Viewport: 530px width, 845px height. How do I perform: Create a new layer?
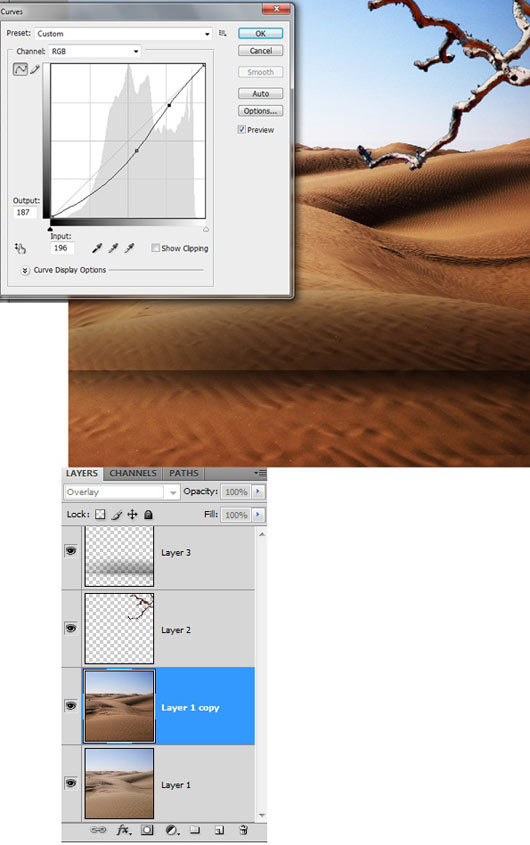[219, 830]
